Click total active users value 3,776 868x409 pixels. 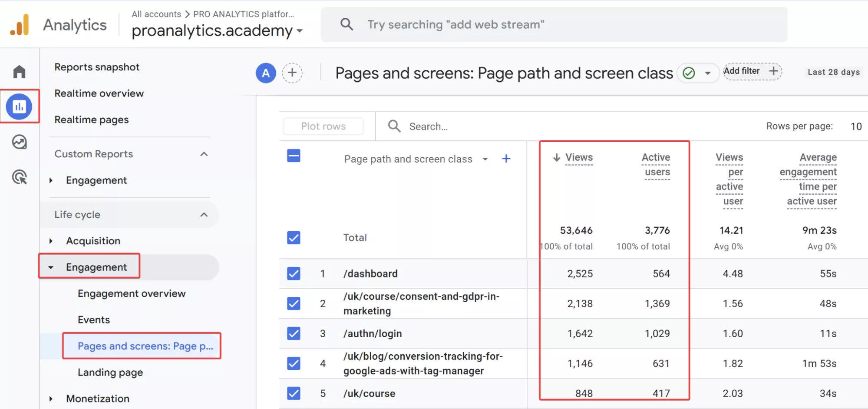[x=657, y=230]
